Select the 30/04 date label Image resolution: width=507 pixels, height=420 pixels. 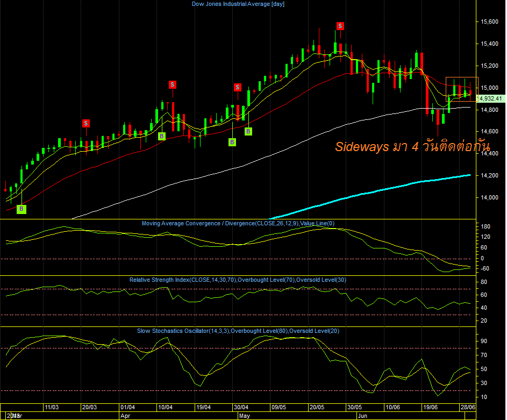241,408
